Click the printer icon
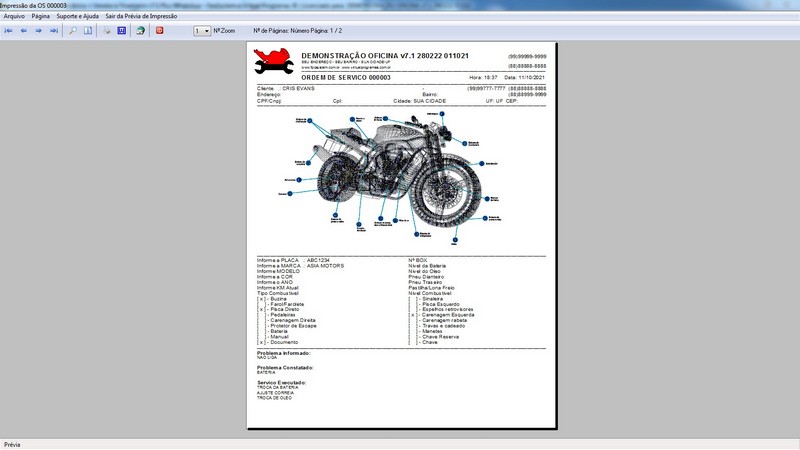Image resolution: width=800 pixels, height=450 pixels. click(107, 31)
